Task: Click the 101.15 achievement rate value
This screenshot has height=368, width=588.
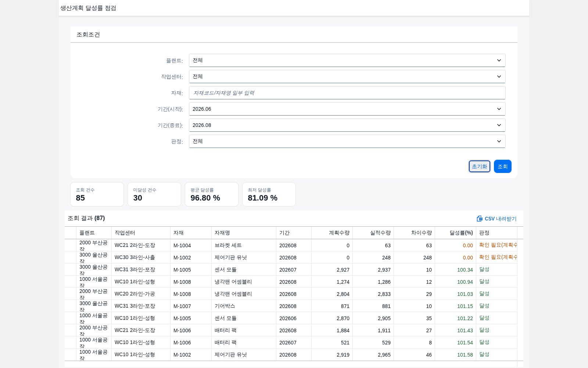Action: 465,306
